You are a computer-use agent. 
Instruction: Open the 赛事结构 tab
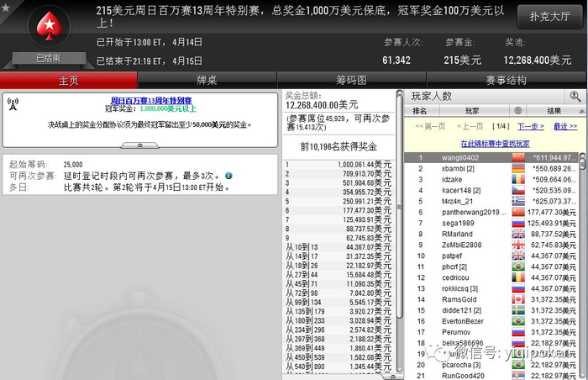coord(507,81)
